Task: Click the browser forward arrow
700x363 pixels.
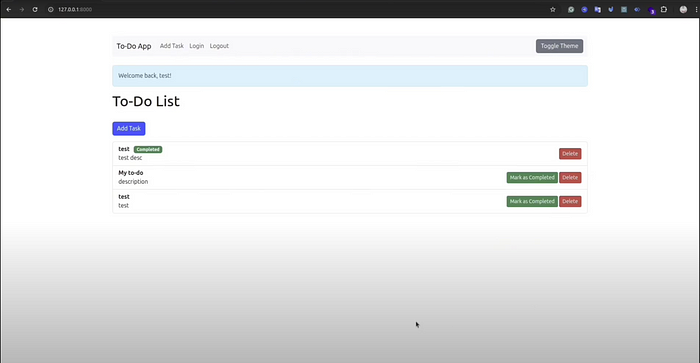Action: pyautogui.click(x=21, y=9)
